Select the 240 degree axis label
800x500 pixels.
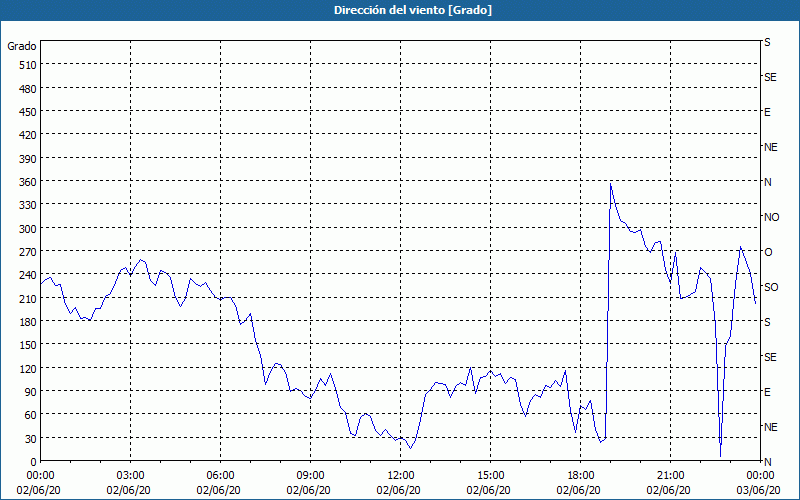pos(28,276)
